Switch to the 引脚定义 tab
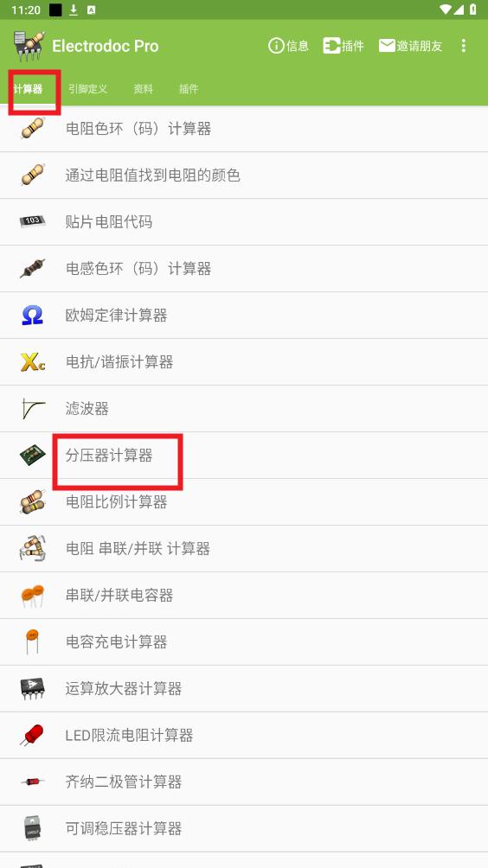The height and width of the screenshot is (868, 488). point(87,88)
